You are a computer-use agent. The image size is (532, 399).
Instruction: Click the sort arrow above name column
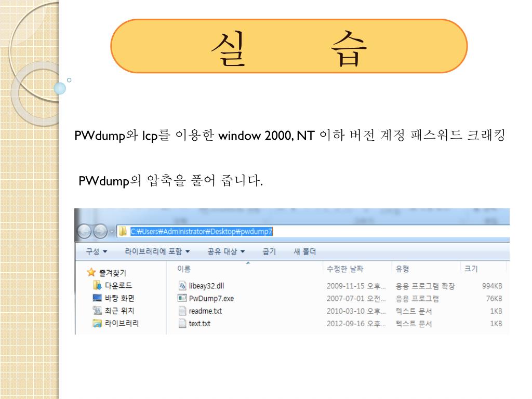(x=248, y=262)
